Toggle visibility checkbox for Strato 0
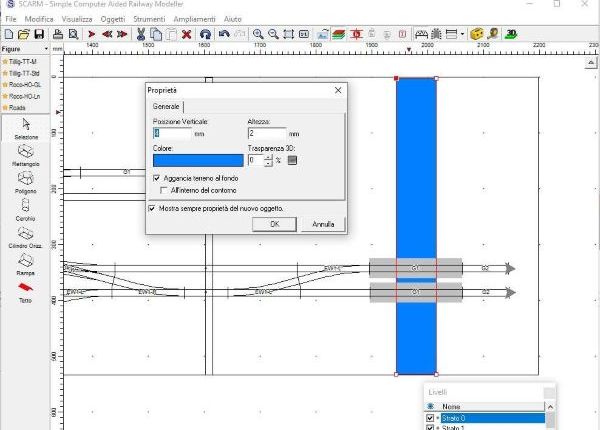 coord(431,418)
